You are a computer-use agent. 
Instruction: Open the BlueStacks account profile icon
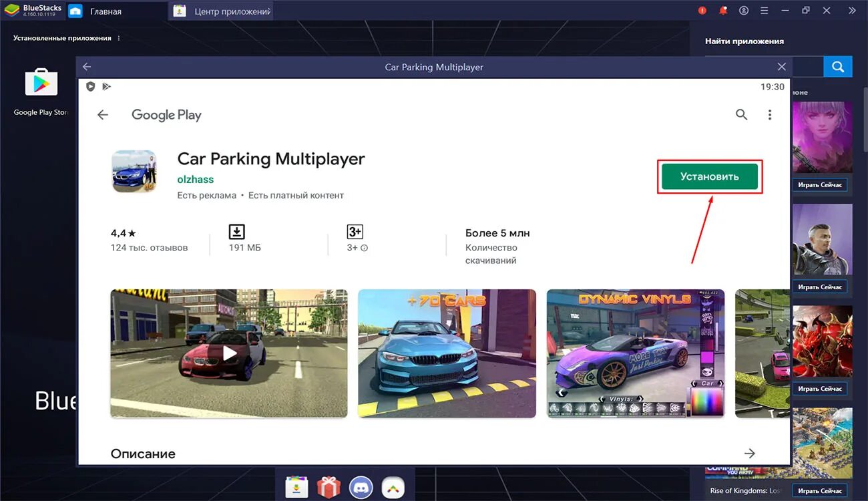(x=744, y=11)
